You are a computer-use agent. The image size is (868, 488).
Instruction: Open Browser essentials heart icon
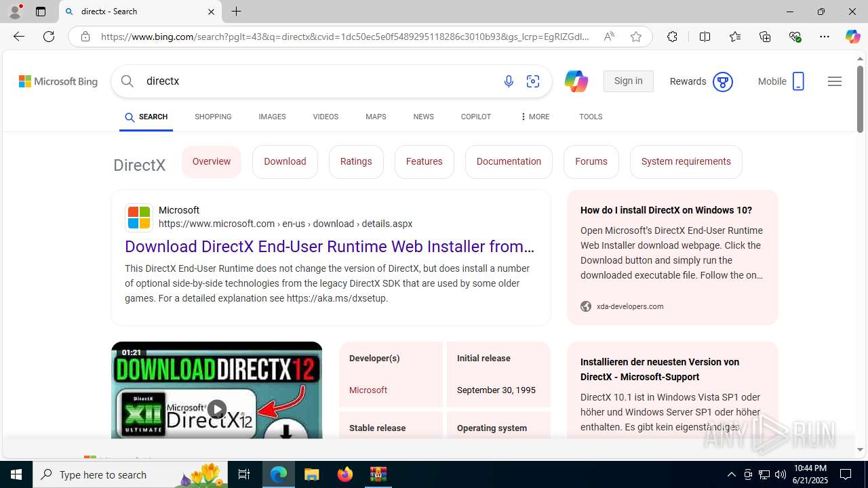point(795,37)
